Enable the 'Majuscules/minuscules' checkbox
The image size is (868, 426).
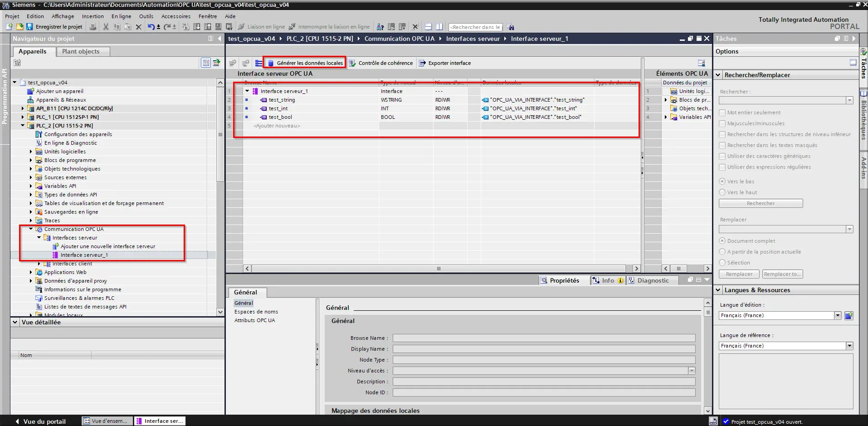[722, 123]
